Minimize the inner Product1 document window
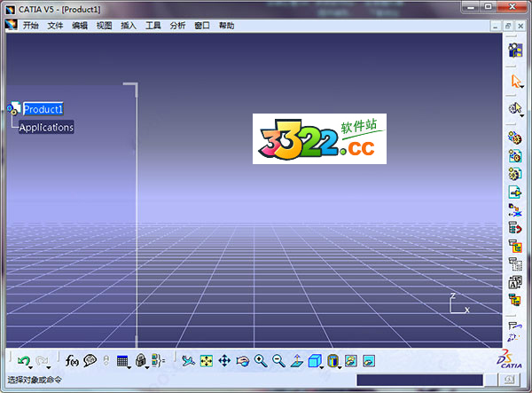The image size is (532, 393). pyautogui.click(x=496, y=26)
